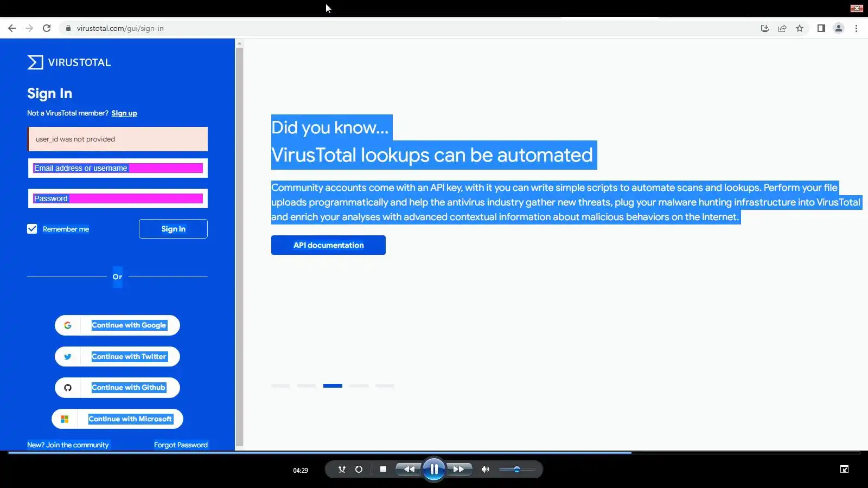
Task: Click the scrollbar up arrow
Action: click(239, 43)
